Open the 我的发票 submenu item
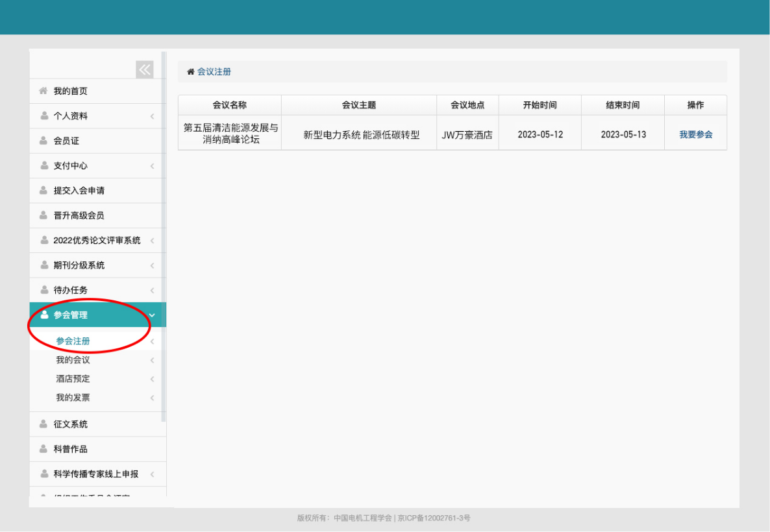Image resolution: width=770 pixels, height=532 pixels. [x=73, y=398]
